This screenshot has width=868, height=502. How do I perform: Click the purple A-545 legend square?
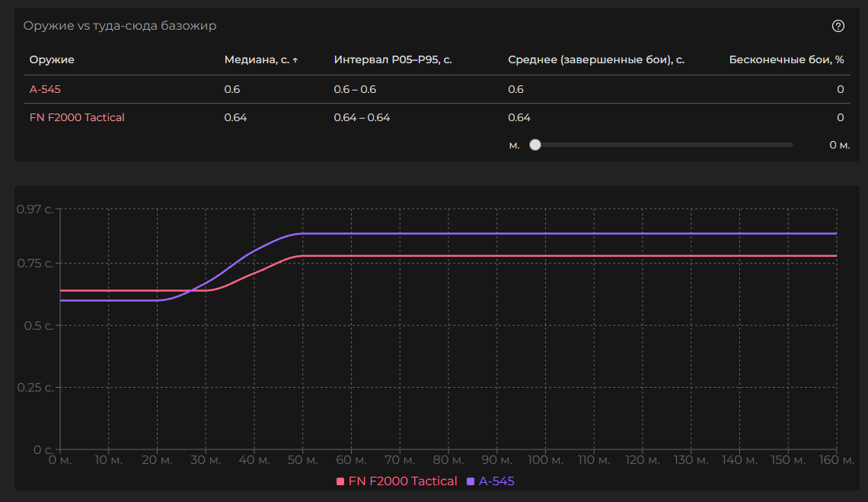(471, 481)
